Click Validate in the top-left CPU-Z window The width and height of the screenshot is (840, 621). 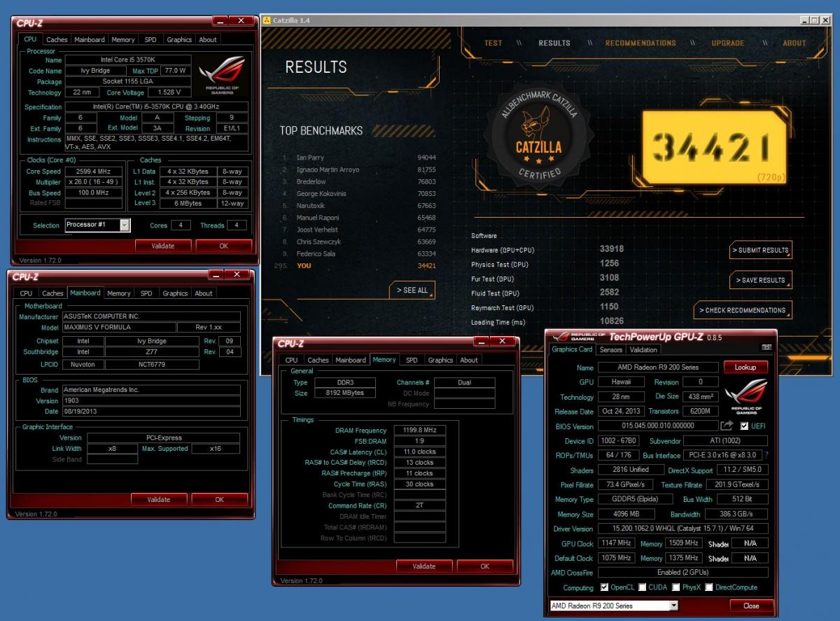click(163, 246)
